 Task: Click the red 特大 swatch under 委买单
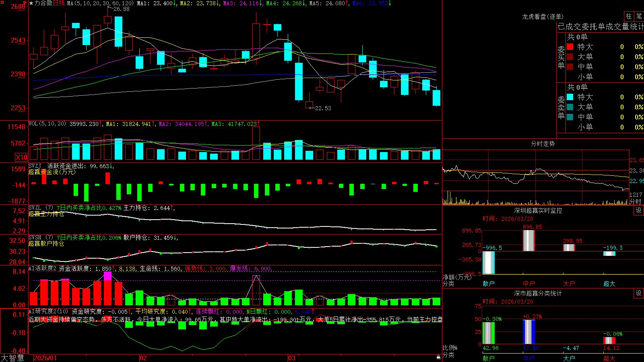570,47
